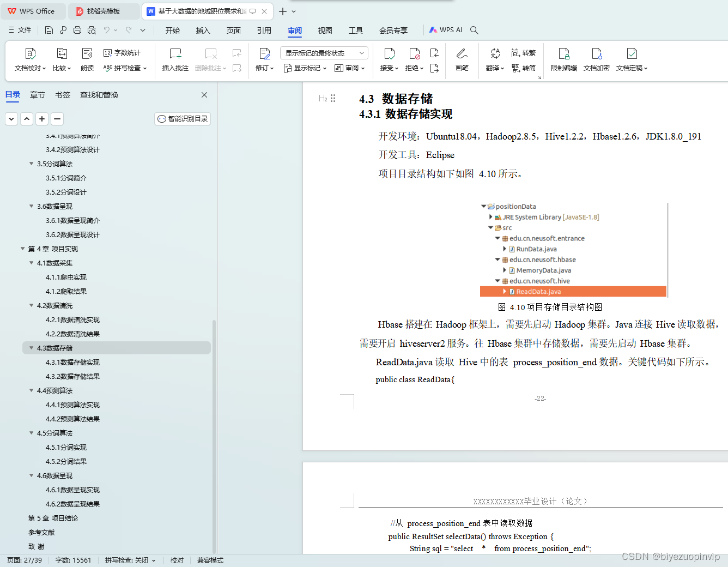Switch to the 视图 ribbon tab
Viewport: 728px width, 567px height.
pos(325,31)
